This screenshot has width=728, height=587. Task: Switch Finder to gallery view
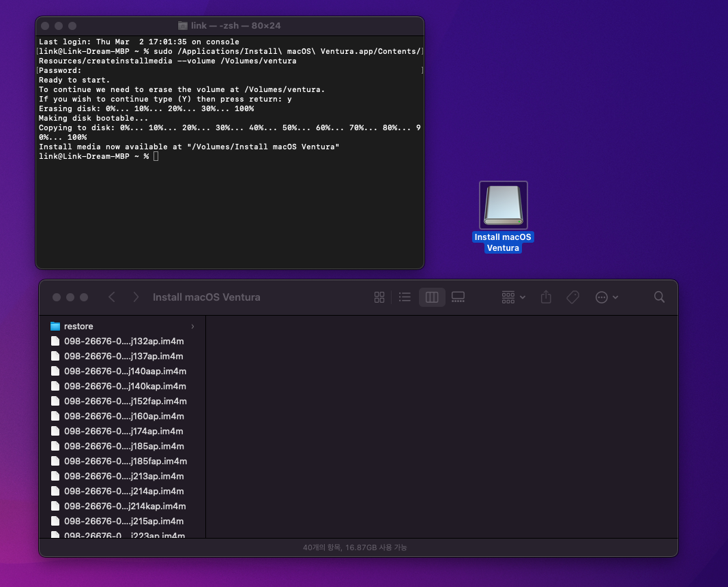point(458,297)
